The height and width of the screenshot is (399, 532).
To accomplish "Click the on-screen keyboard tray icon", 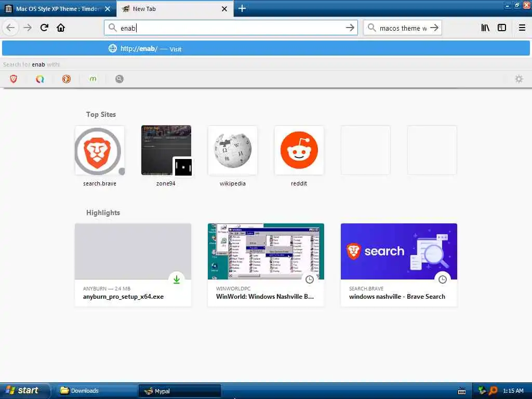I will point(462,391).
